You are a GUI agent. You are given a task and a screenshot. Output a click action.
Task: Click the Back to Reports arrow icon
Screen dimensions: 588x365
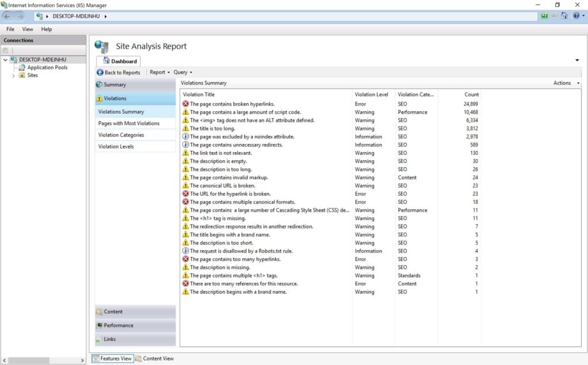pos(100,72)
